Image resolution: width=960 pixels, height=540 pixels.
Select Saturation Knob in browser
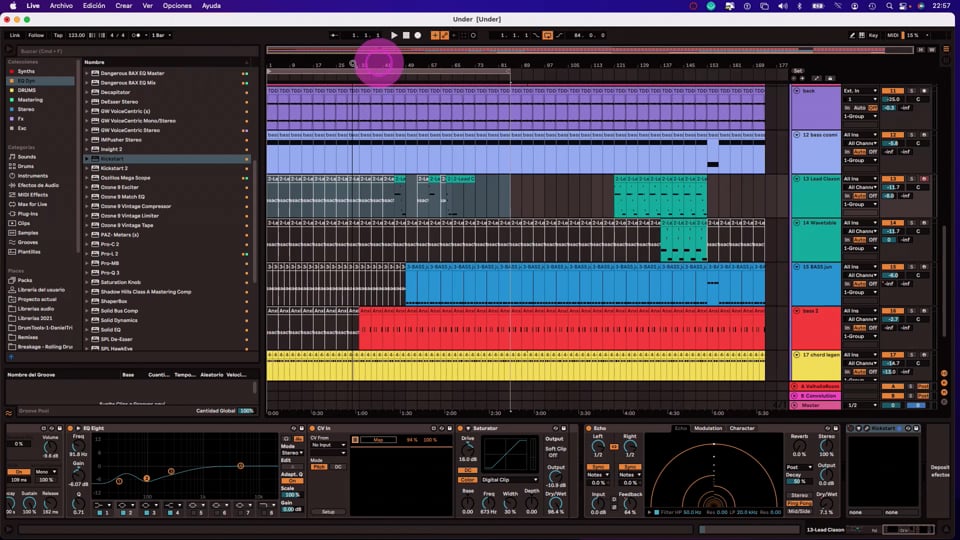click(121, 282)
